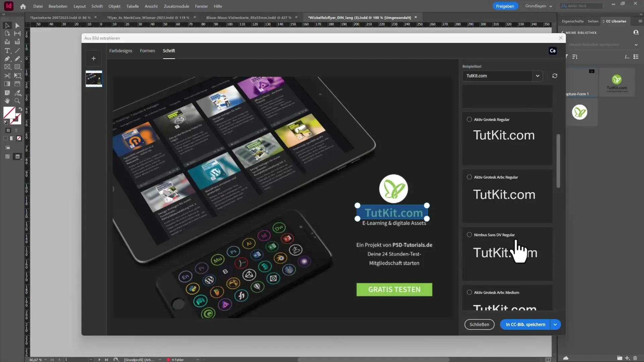Select the Line tool
The image size is (644, 362).
17,51
